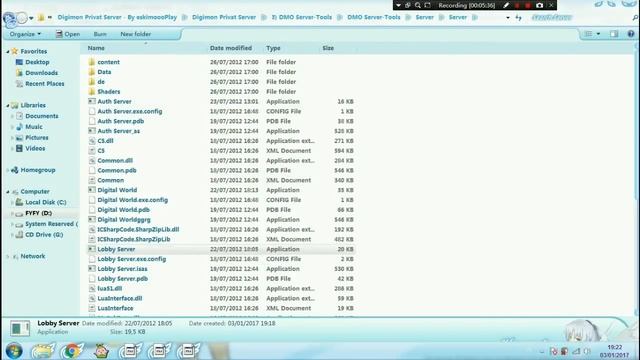Image resolution: width=640 pixels, height=360 pixels.
Task: Open the Documents library
Action: [41, 116]
